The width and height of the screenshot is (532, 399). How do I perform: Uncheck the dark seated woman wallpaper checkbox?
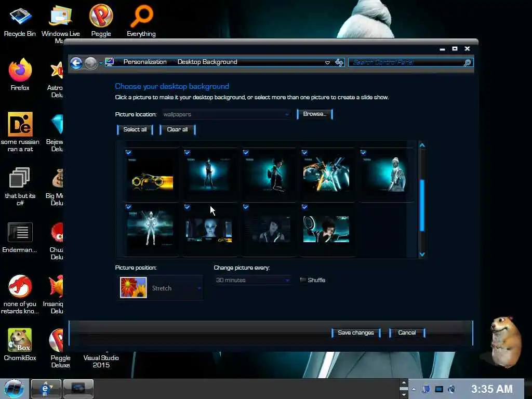[246, 207]
